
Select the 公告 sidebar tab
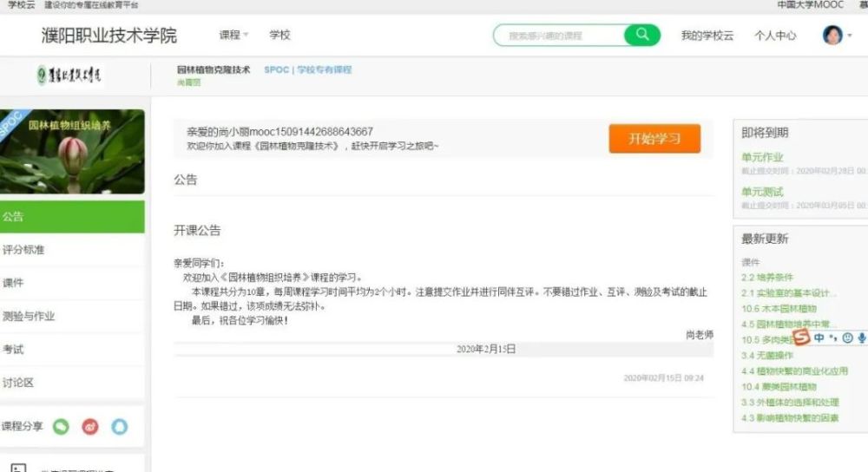(72, 216)
